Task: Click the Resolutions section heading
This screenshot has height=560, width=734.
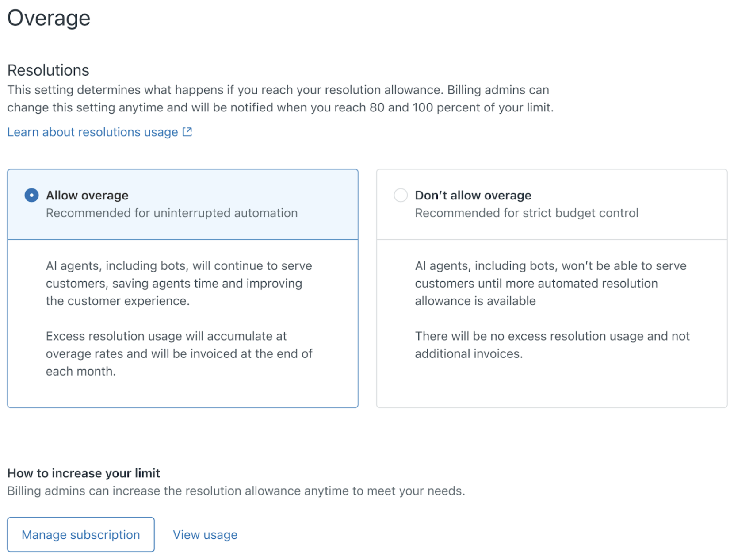Action: [x=48, y=70]
